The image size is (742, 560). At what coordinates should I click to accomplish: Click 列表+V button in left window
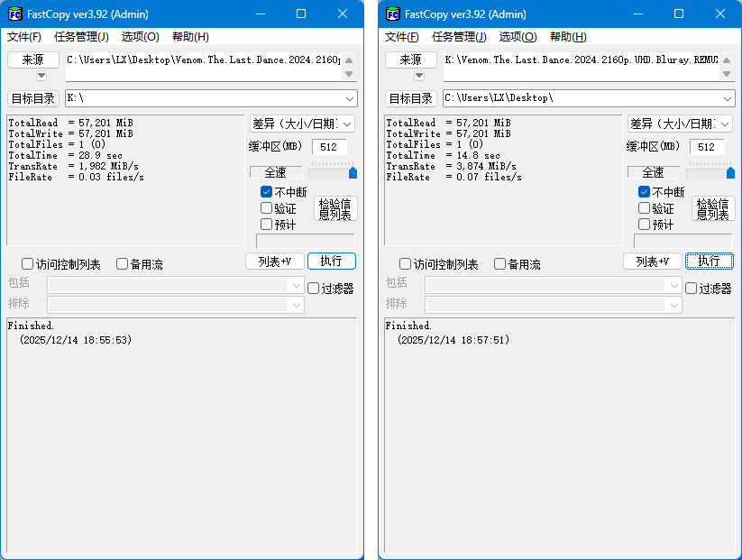pyautogui.click(x=274, y=262)
